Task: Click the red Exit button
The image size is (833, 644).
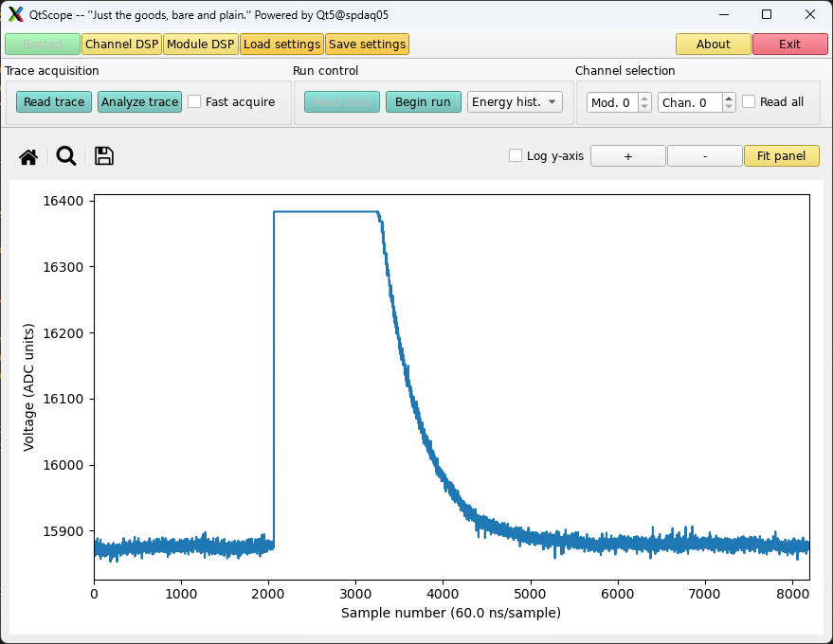Action: (x=789, y=45)
